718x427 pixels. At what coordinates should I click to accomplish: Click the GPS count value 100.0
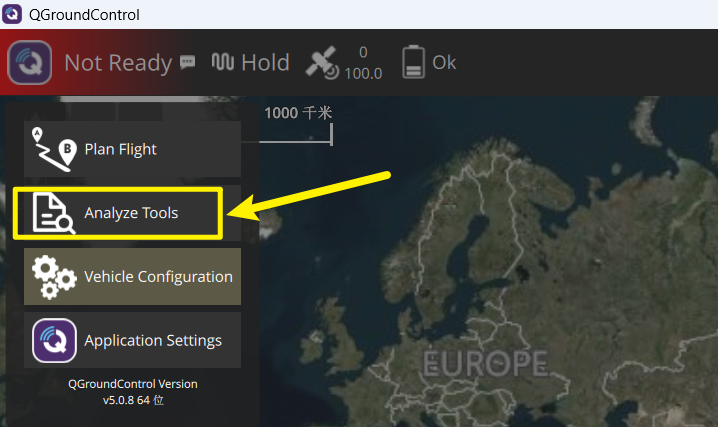[x=363, y=73]
